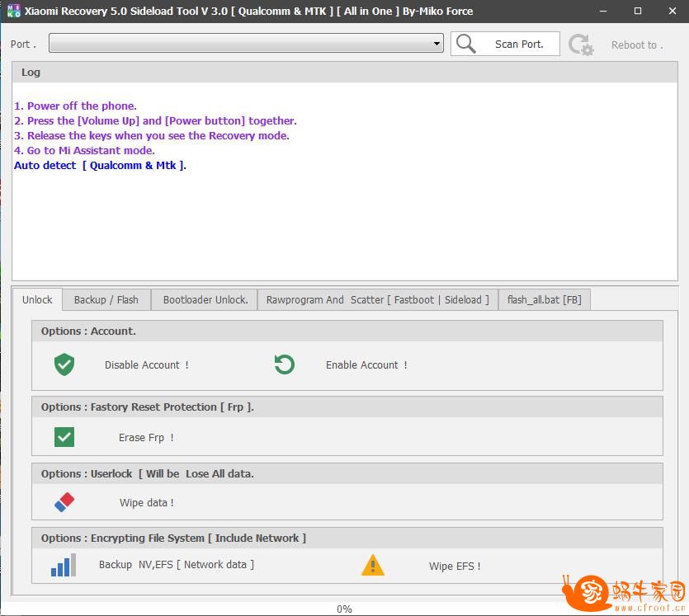Click the yellow warning Wipe EFS icon

tap(373, 565)
